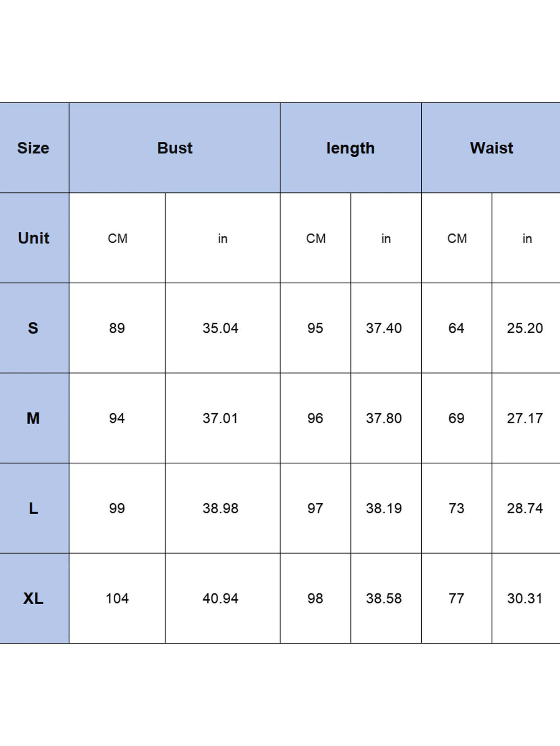Click the Size header cell
Screen dimensions: 560x746
point(34,148)
